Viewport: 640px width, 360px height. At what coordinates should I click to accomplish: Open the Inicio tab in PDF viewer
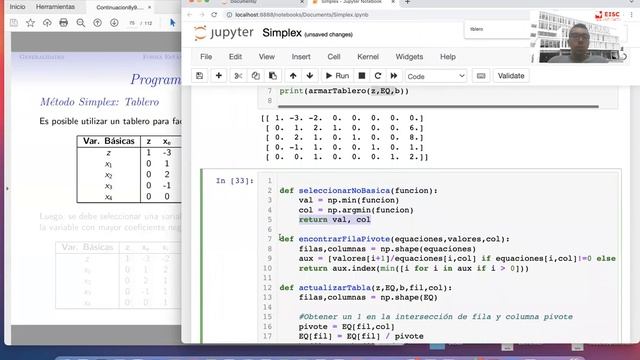(18, 7)
